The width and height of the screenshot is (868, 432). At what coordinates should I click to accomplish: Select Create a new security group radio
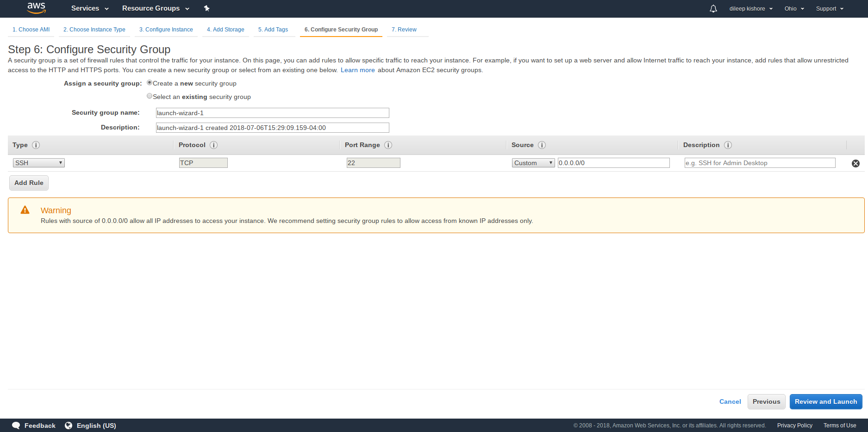pyautogui.click(x=150, y=83)
